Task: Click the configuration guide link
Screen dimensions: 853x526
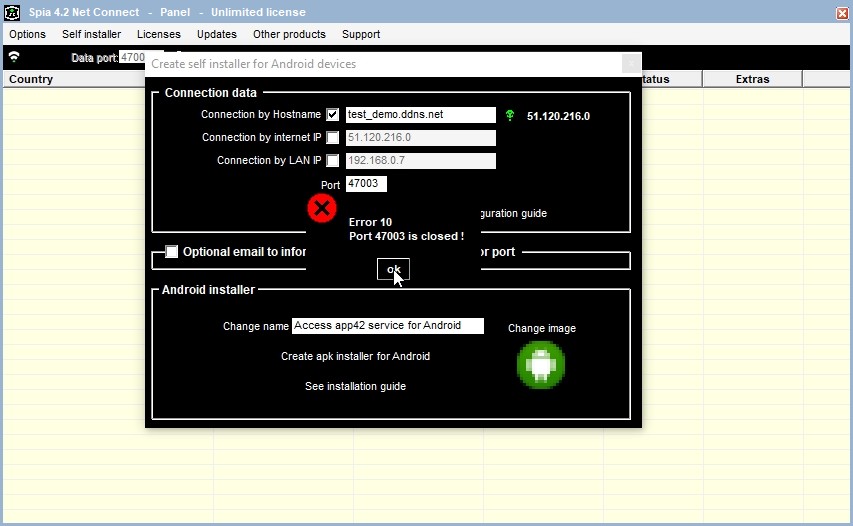Action: [x=514, y=213]
